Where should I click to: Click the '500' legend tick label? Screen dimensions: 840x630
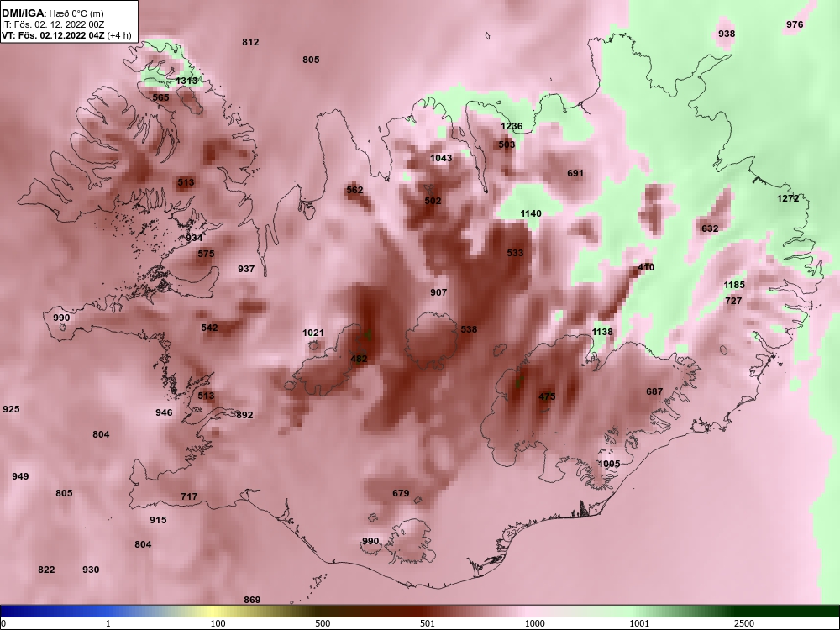point(323,623)
